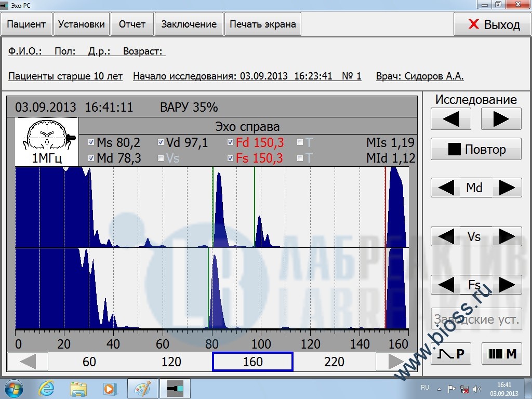Open the Пациент menu
The image size is (532, 399).
click(x=26, y=24)
